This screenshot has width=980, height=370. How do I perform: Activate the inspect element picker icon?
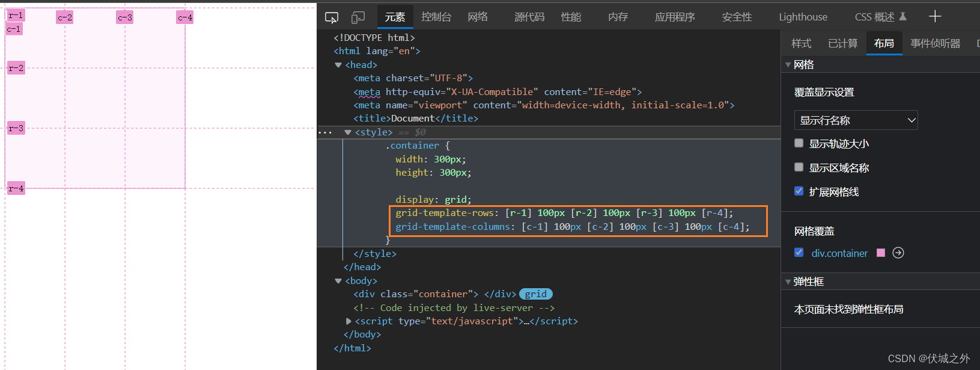point(332,17)
